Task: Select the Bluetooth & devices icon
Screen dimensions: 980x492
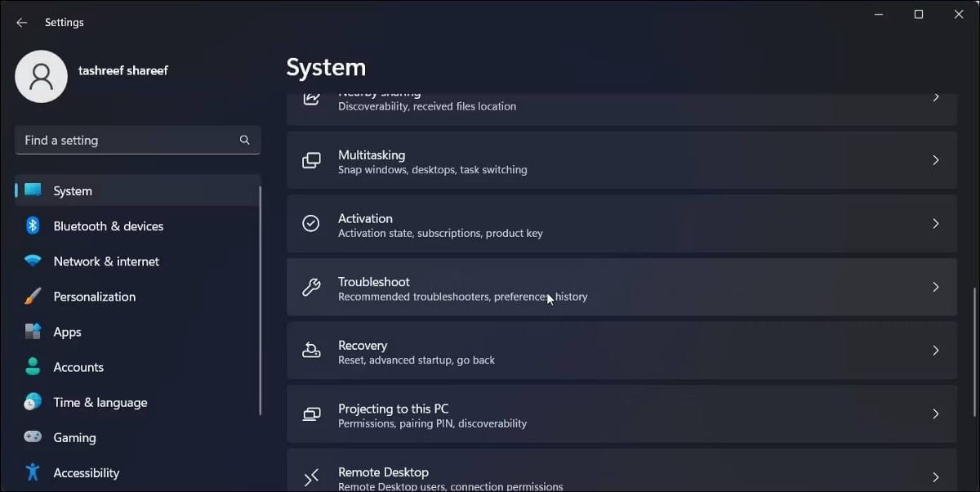Action: [31, 226]
